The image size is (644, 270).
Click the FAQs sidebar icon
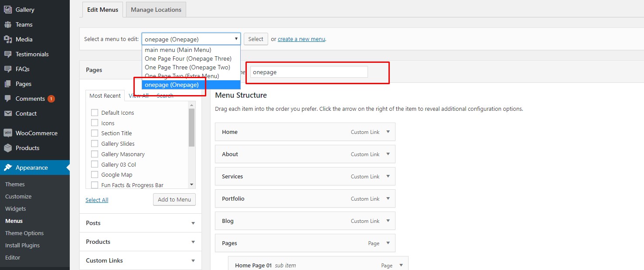pos(8,69)
